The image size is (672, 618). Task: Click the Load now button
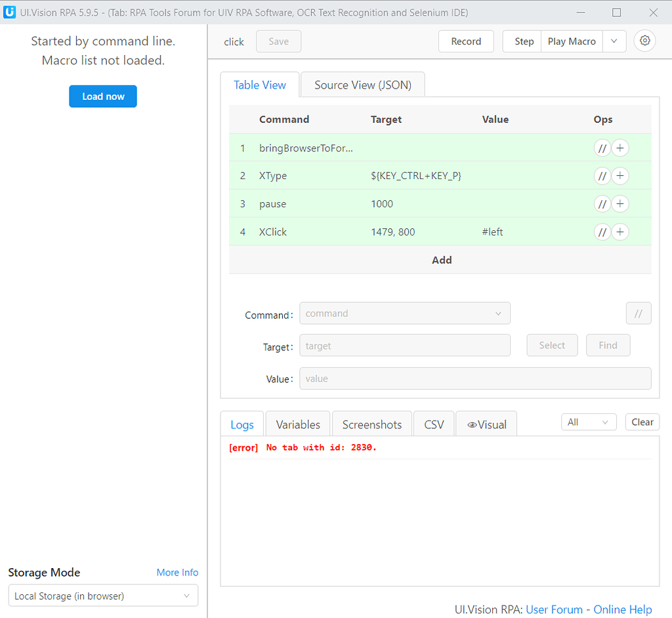click(102, 96)
